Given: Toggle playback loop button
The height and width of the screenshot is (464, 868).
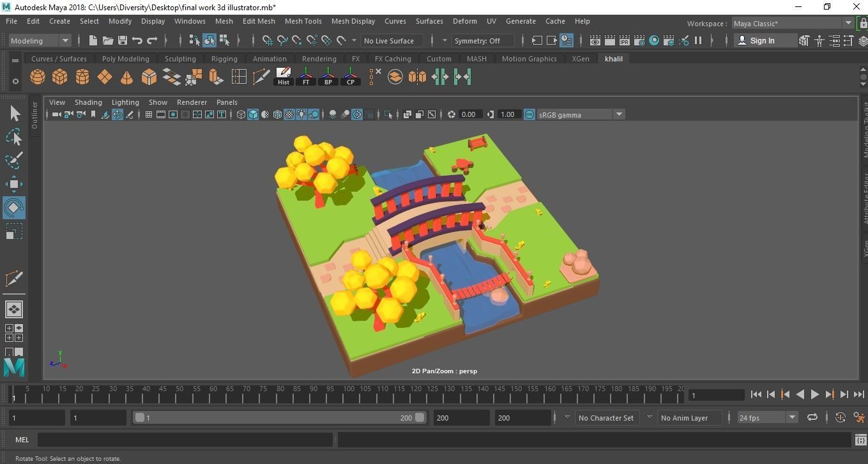Looking at the screenshot, I should (x=812, y=417).
